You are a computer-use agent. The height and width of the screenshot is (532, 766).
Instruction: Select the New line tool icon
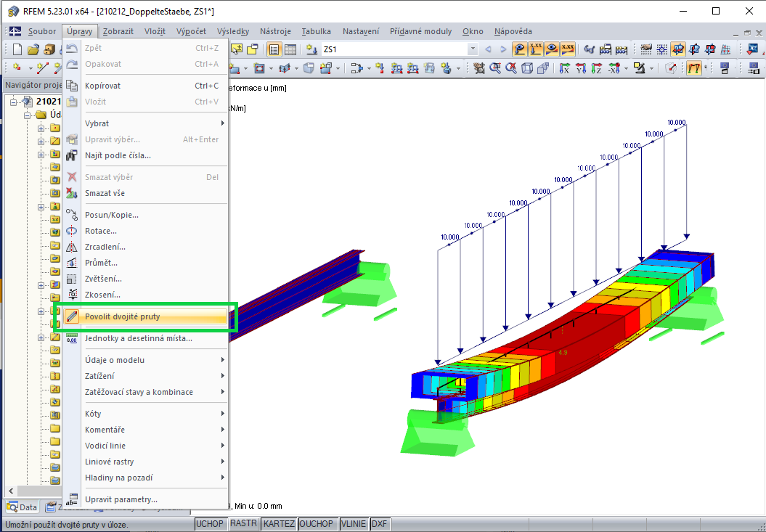pos(43,68)
